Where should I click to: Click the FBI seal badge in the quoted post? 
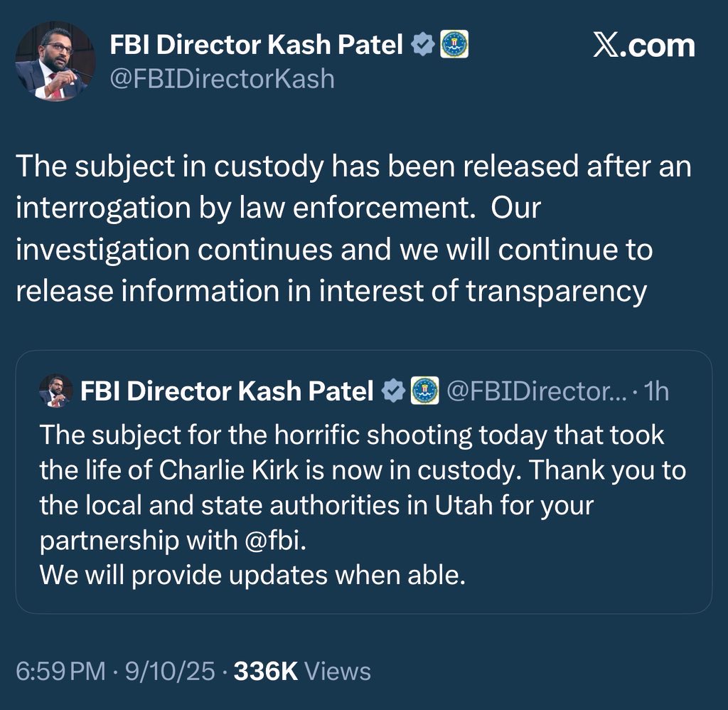tap(423, 391)
